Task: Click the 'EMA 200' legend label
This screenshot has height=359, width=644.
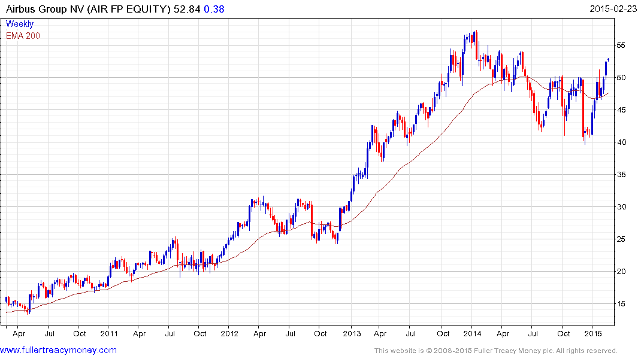Action: click(23, 36)
